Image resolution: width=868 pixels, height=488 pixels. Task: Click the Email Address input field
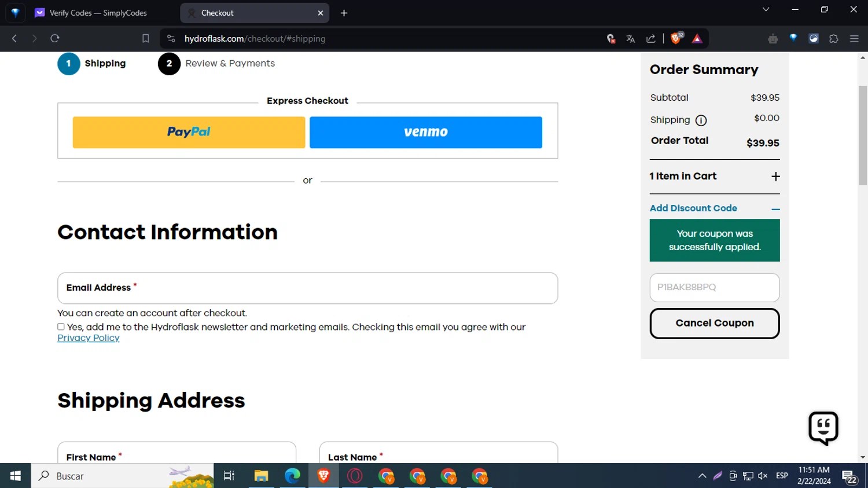click(x=307, y=288)
